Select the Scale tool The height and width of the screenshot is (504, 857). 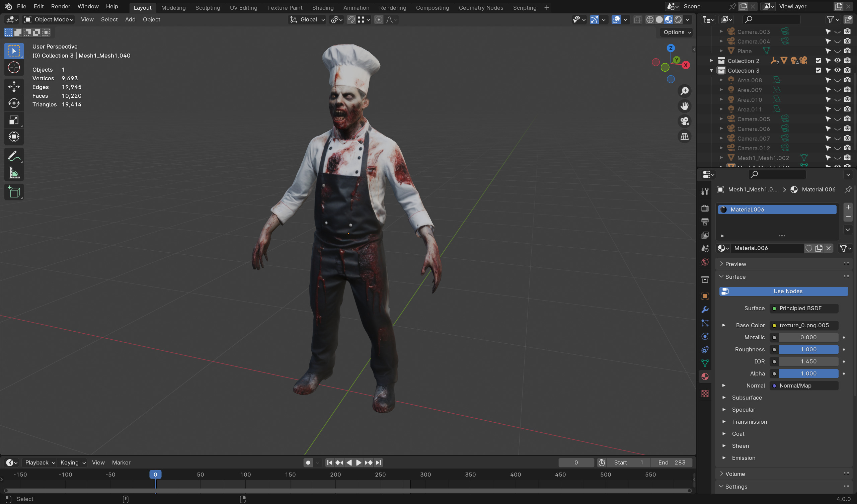[14, 120]
